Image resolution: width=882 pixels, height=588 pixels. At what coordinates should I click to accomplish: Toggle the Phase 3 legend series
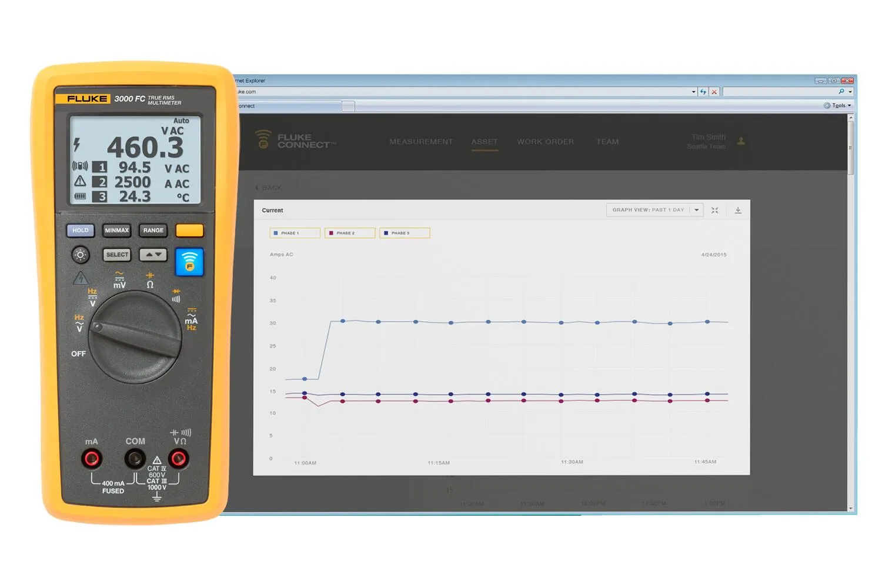coord(405,233)
